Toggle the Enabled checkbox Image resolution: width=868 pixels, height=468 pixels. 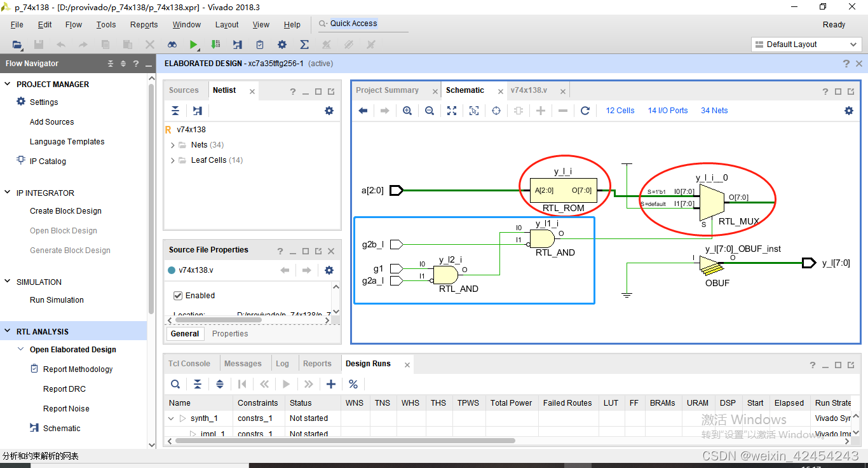(x=178, y=296)
